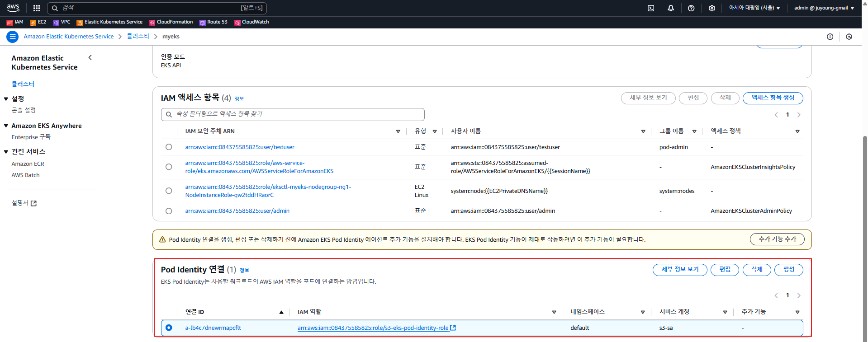Screen dimensions: 868x342
Task: Open the user/testuser ARN link
Action: point(240,147)
